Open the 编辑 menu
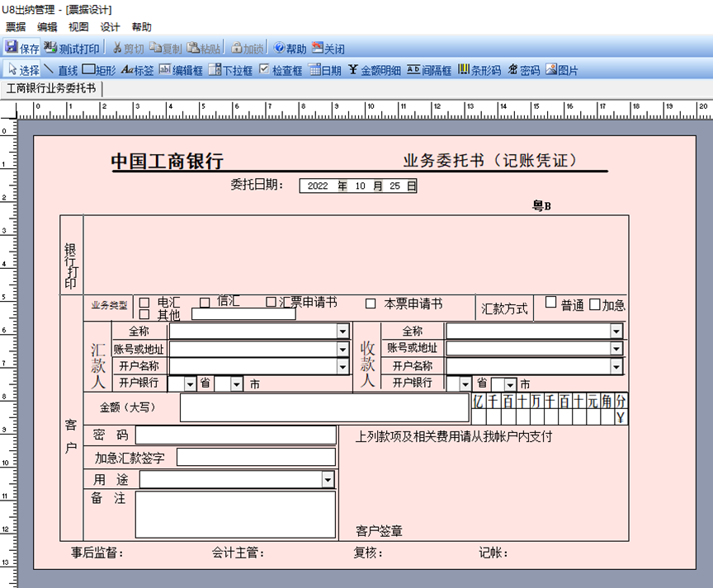Screen dimensions: 713x588 tap(47, 27)
